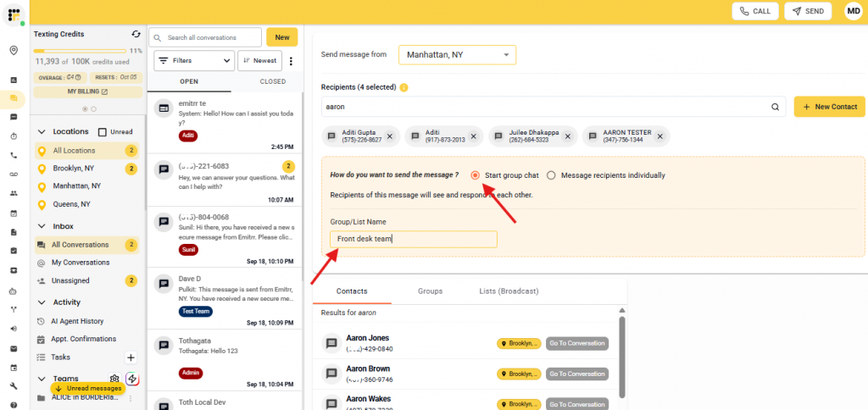Switch to the CLOSED conversations tab

pyautogui.click(x=272, y=82)
